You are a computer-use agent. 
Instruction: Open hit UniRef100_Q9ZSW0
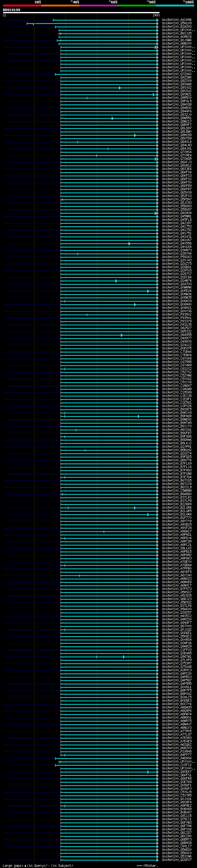click(x=177, y=78)
